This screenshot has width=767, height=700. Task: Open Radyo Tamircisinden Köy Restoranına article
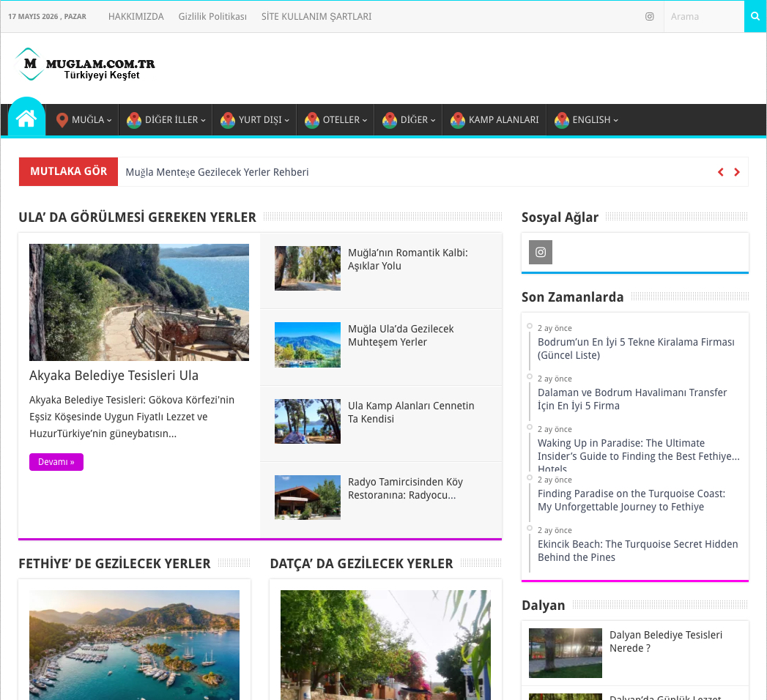pyautogui.click(x=406, y=488)
